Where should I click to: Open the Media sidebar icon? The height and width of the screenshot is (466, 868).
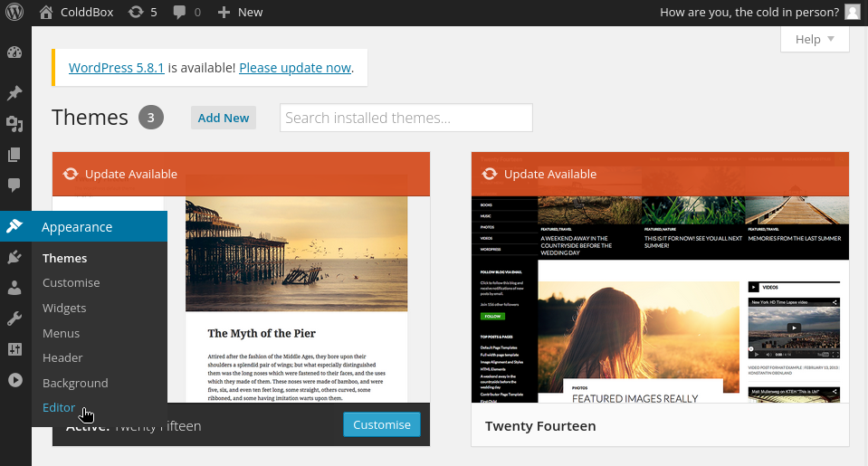[x=14, y=124]
